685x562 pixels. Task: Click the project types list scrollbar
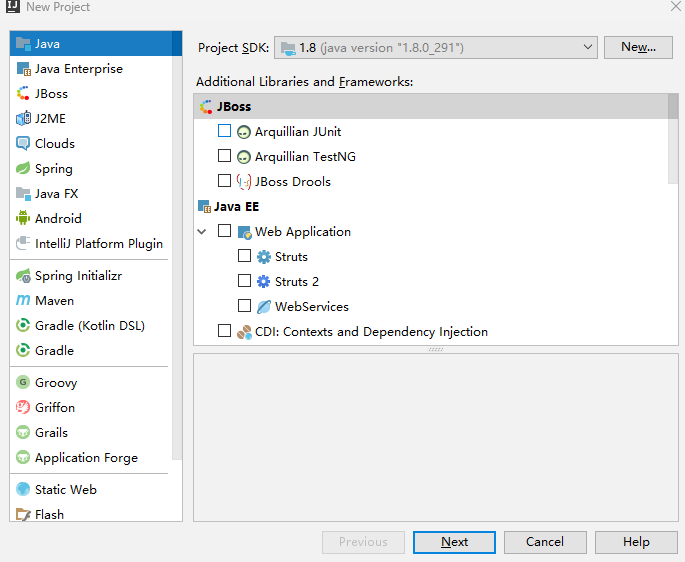point(177,245)
